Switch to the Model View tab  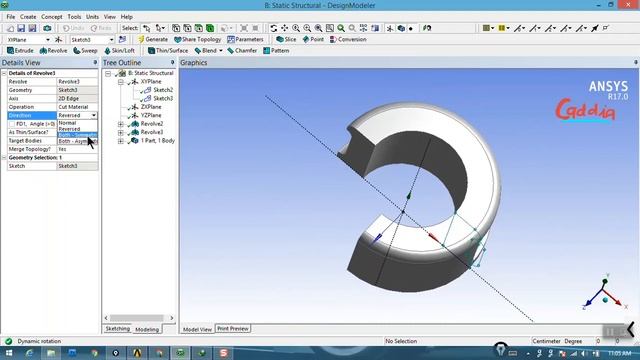pyautogui.click(x=197, y=329)
